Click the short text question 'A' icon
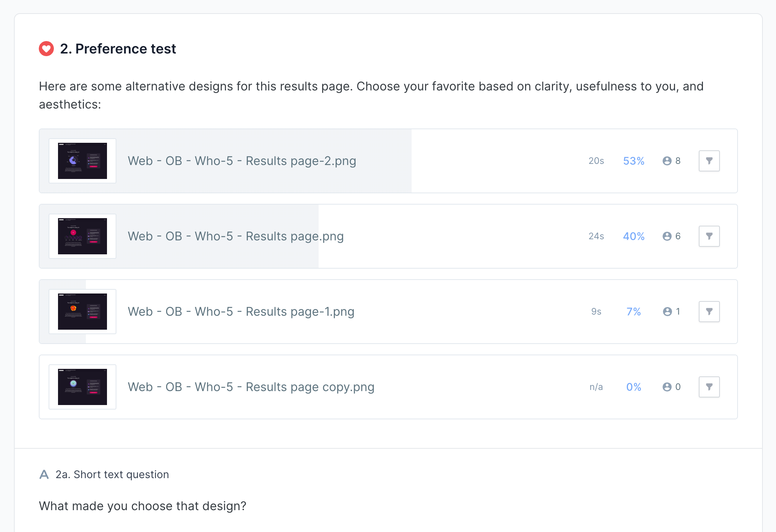 [44, 474]
